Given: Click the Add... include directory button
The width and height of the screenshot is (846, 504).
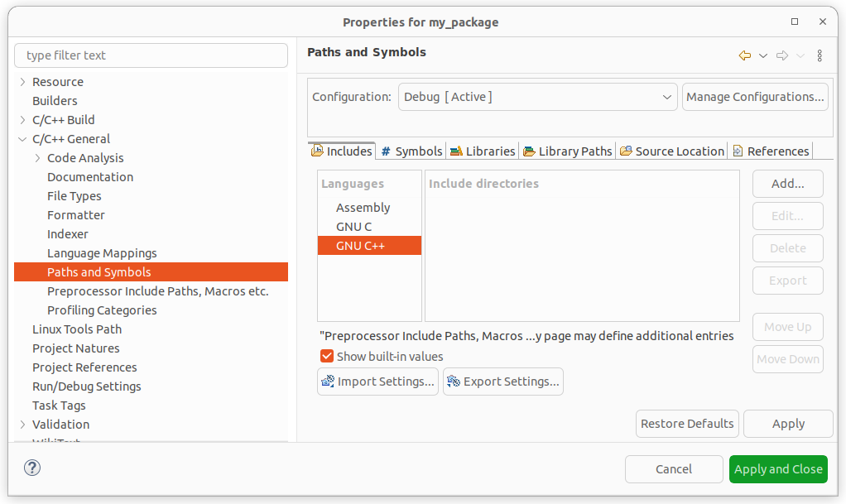Looking at the screenshot, I should 787,184.
